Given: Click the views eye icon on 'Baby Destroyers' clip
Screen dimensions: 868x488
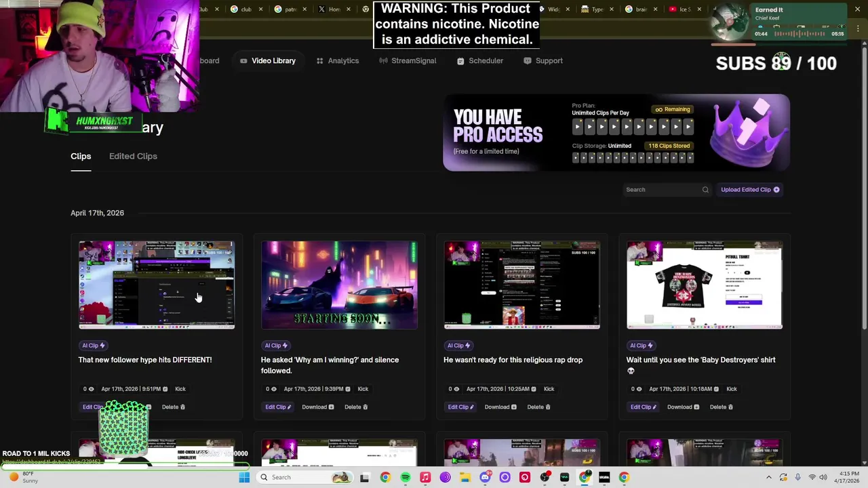Looking at the screenshot, I should point(638,389).
